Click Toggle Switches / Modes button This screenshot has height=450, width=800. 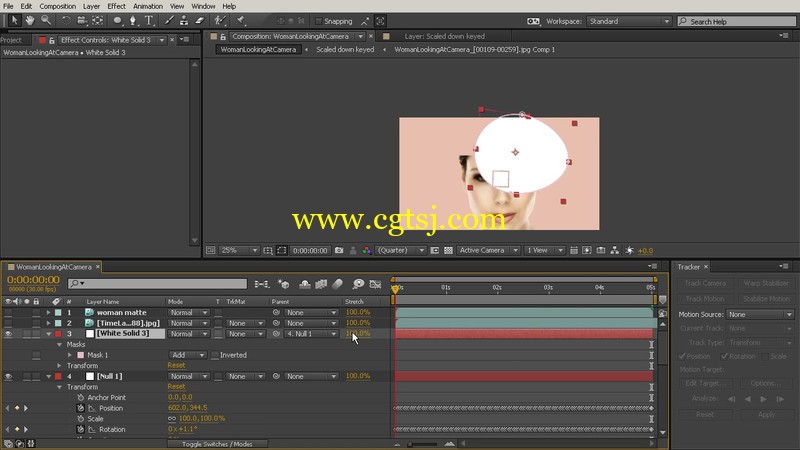pyautogui.click(x=217, y=444)
